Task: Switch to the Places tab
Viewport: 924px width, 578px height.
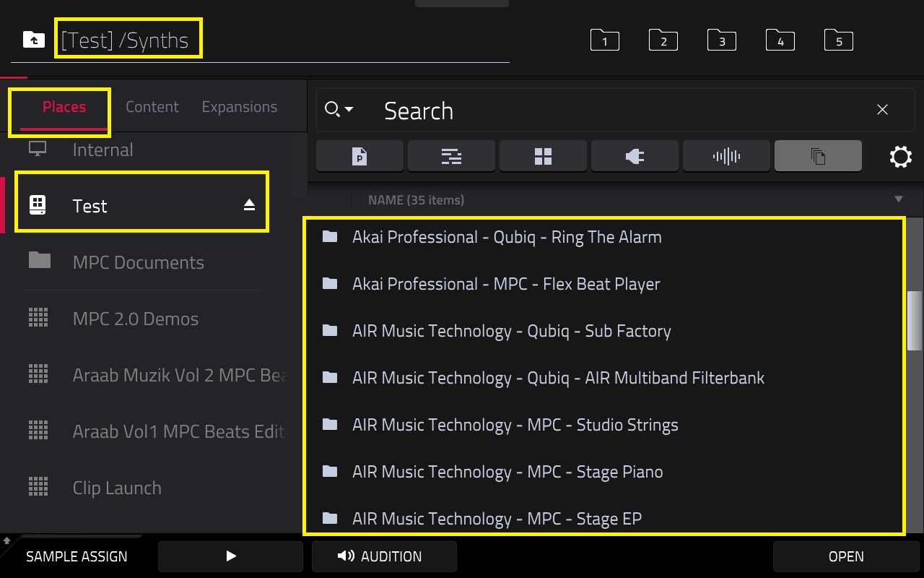Action: point(64,107)
